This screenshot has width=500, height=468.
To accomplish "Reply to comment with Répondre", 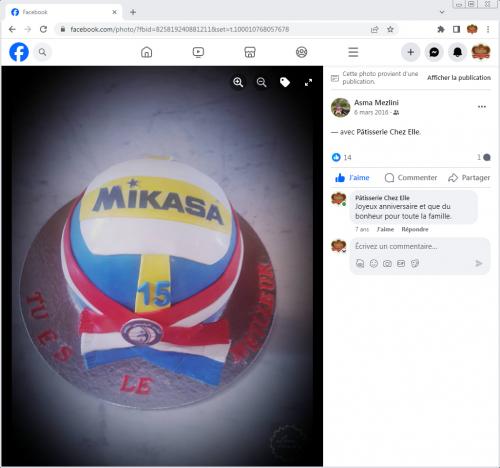I will tap(415, 229).
